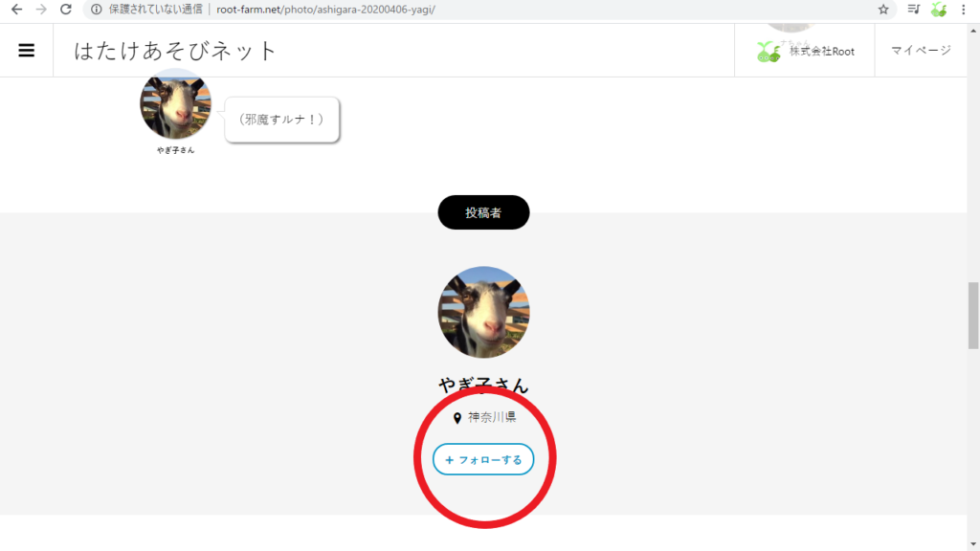Bookmark page with the star icon

[883, 10]
